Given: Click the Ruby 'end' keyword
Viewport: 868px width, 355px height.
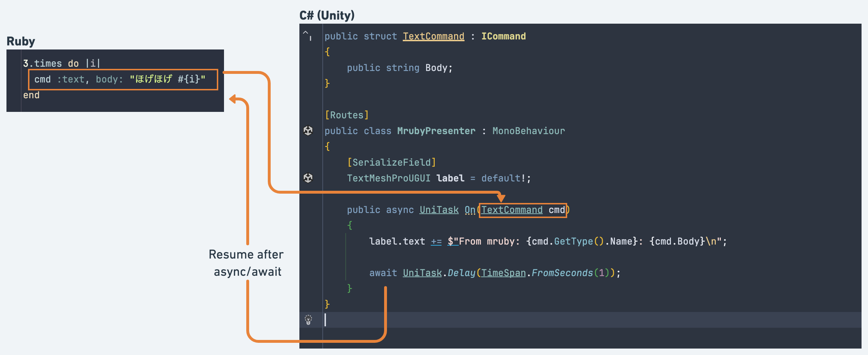Looking at the screenshot, I should click(31, 95).
